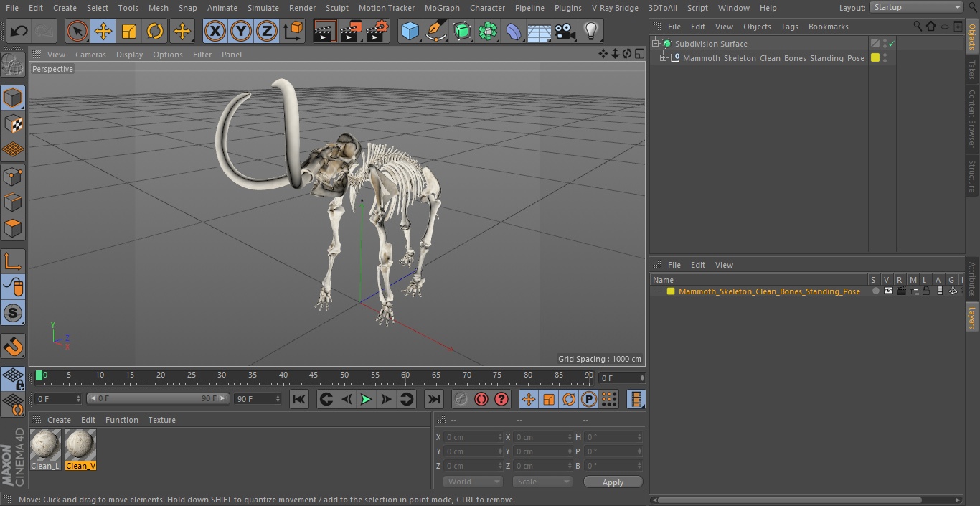Viewport: 980px width, 506px height.
Task: Expand the Mammoth_Skeleton object tree
Action: click(x=664, y=58)
